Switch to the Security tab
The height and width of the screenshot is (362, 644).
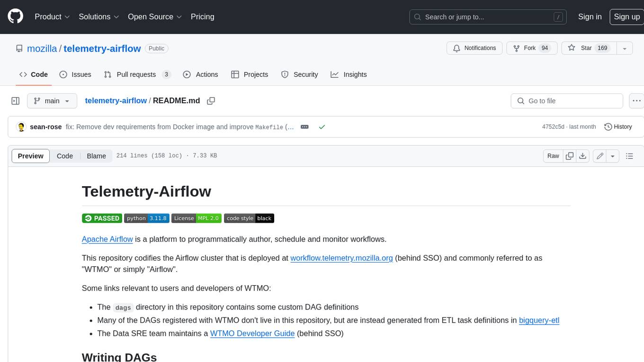299,74
